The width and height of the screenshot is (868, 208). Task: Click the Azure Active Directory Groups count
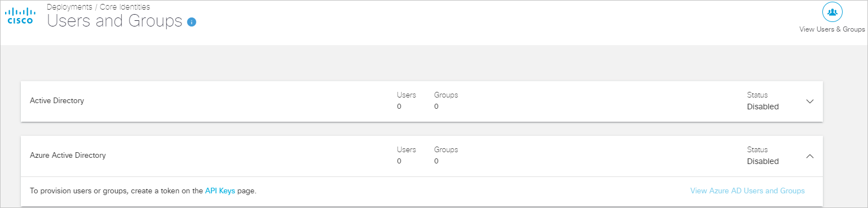(436, 161)
